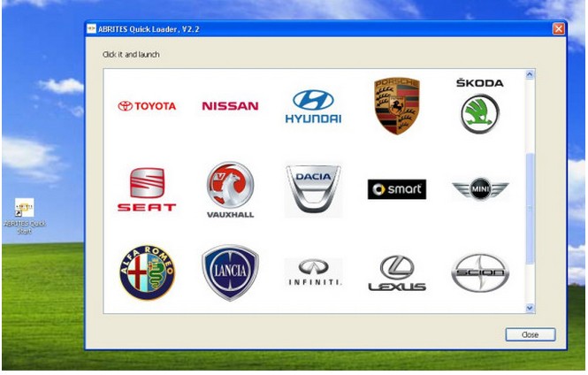Open the Scion logo

point(480,273)
